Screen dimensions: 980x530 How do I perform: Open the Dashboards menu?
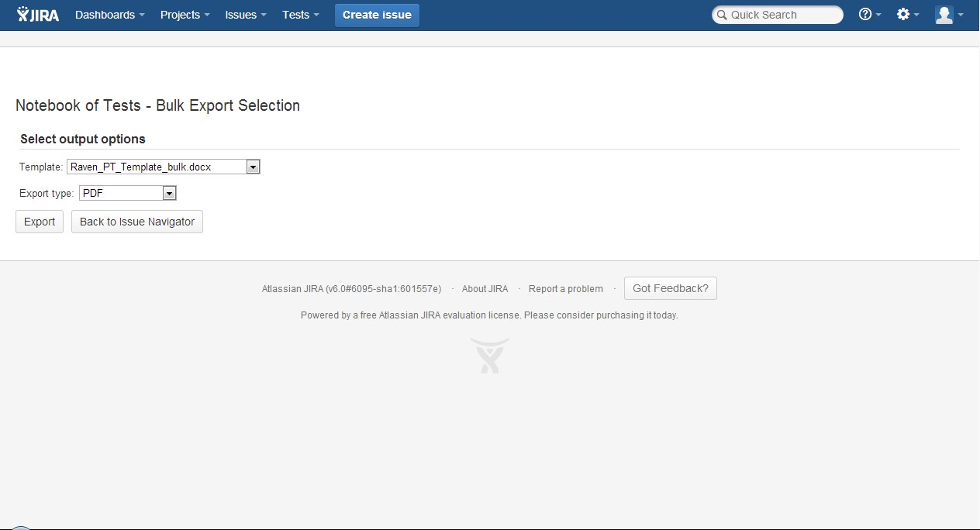pyautogui.click(x=110, y=15)
